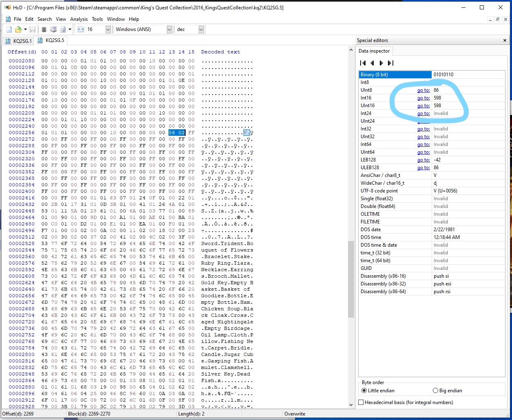Image resolution: width=512 pixels, height=420 pixels.
Task: Save the current file
Action: tap(32, 29)
